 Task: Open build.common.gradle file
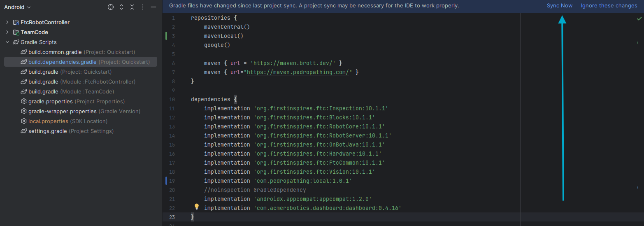click(55, 52)
